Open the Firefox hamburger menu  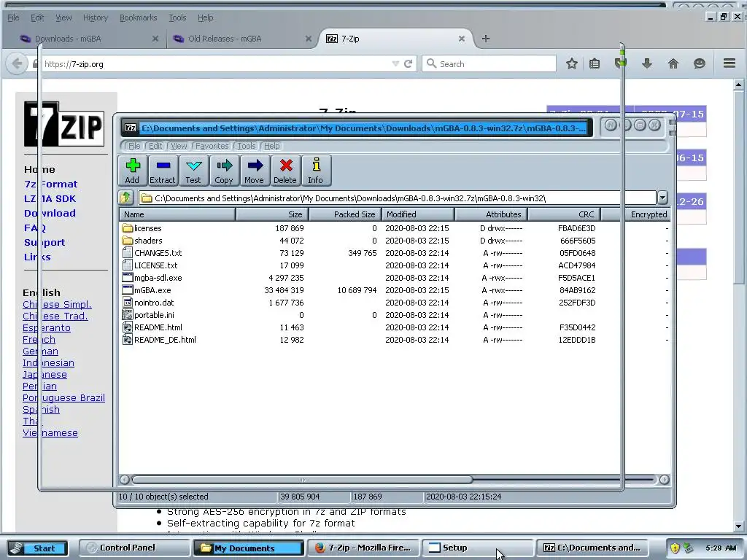tap(729, 63)
